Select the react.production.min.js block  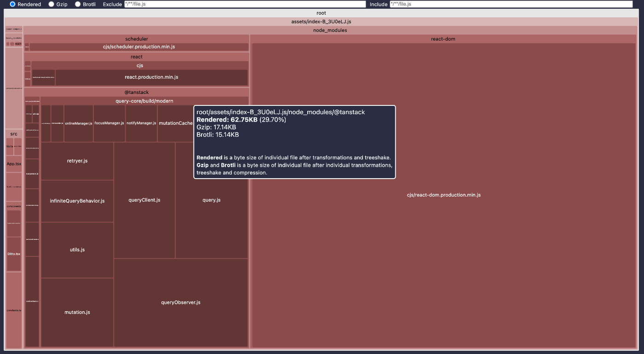coord(151,77)
